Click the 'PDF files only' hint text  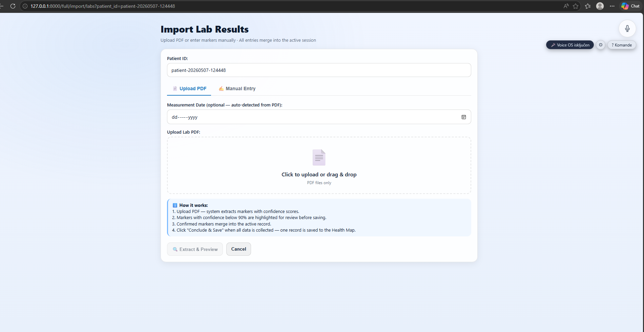coord(319,183)
